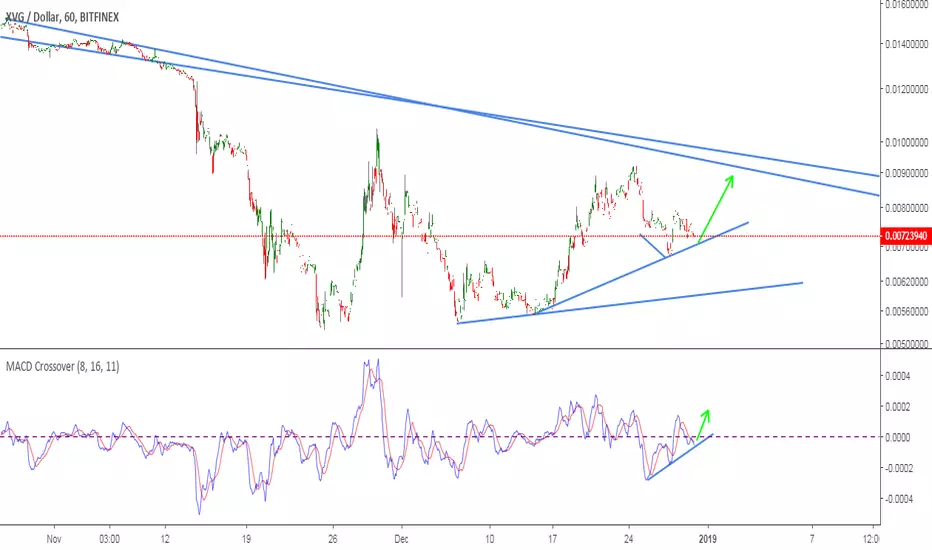932x550 pixels.
Task: Click the 19 date label on time axis
Action: [246, 539]
